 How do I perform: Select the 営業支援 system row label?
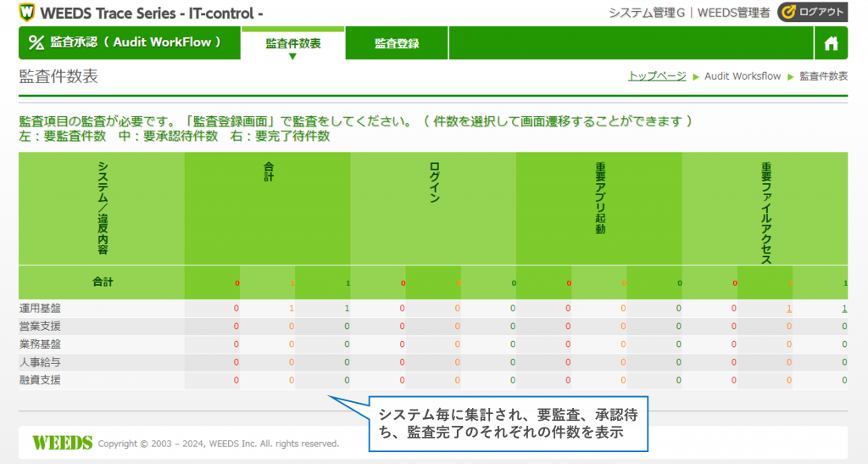(40, 327)
